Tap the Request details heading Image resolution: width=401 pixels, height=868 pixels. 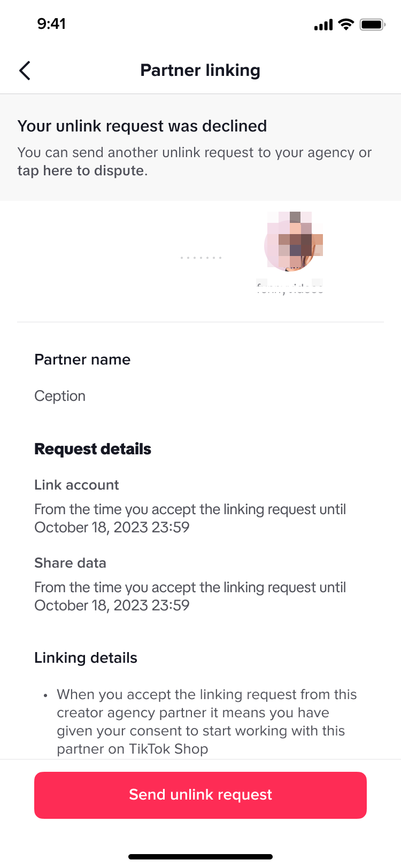(x=92, y=449)
